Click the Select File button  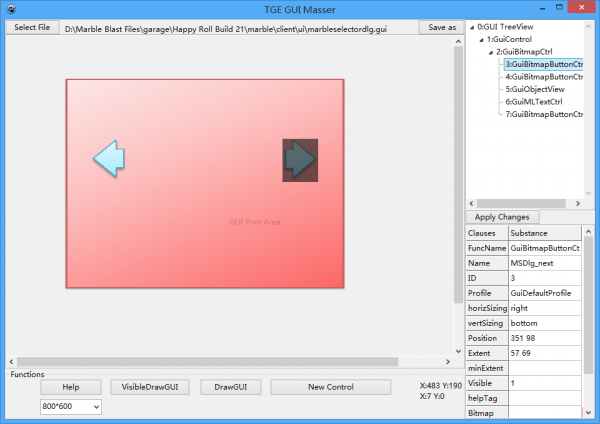[31, 27]
